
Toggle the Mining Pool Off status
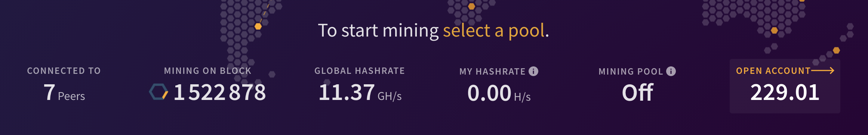point(637,92)
